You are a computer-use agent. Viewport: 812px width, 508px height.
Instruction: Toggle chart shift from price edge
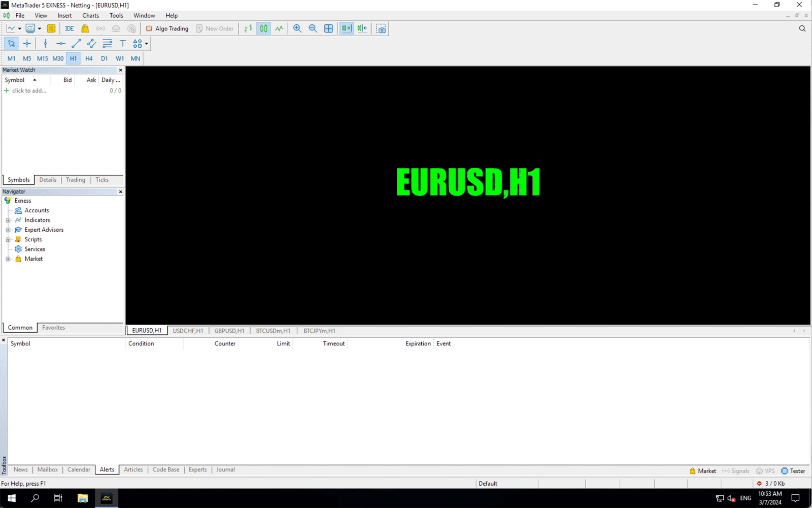(362, 28)
